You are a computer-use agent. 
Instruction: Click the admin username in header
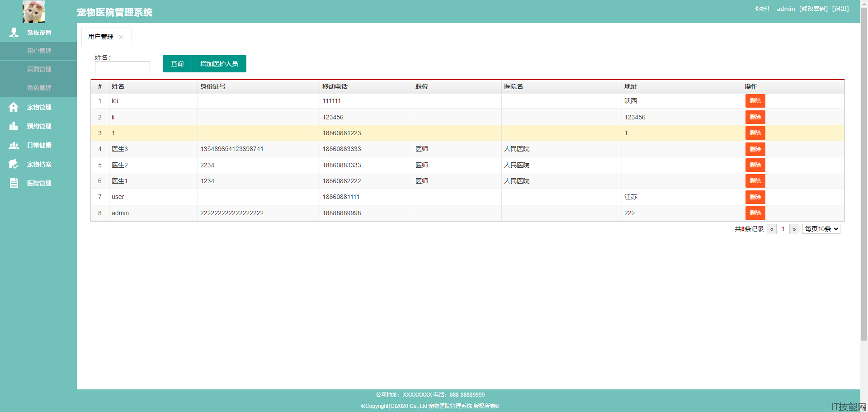(x=786, y=9)
